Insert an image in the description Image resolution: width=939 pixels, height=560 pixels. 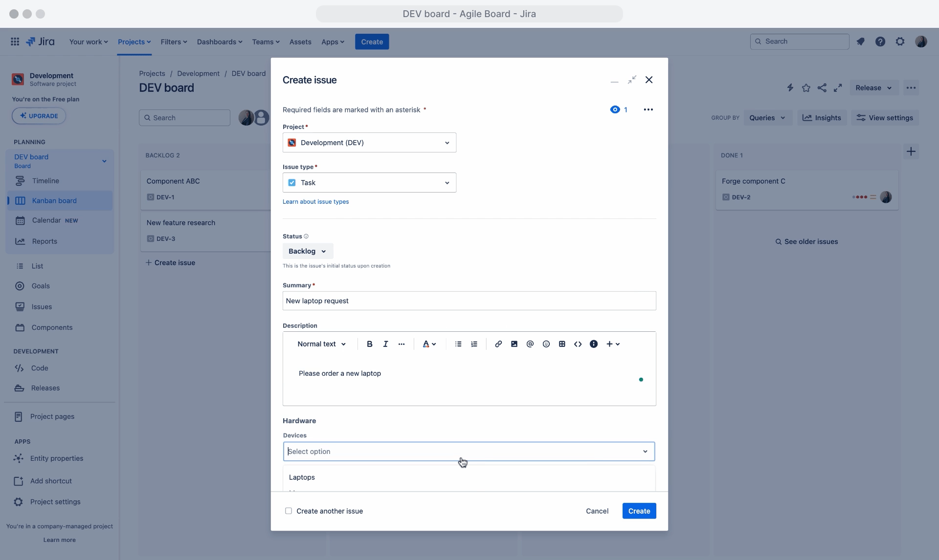[x=514, y=344]
